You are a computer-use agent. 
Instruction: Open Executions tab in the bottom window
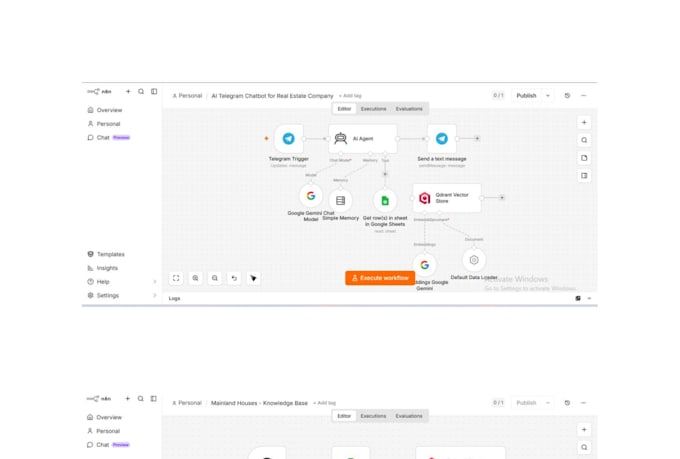373,416
